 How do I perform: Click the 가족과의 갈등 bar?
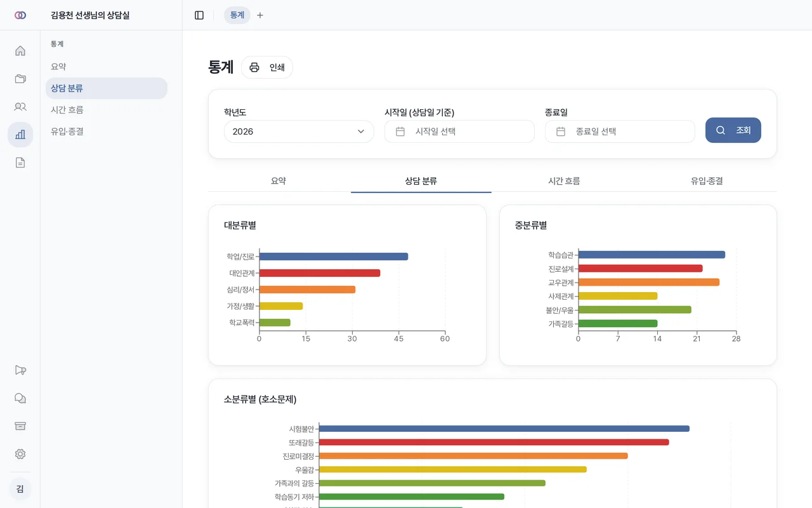point(432,483)
